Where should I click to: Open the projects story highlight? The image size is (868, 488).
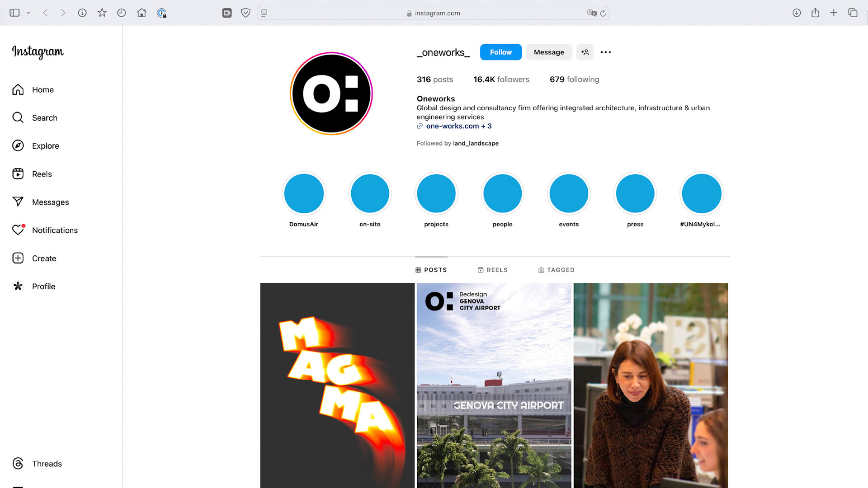[x=436, y=194]
